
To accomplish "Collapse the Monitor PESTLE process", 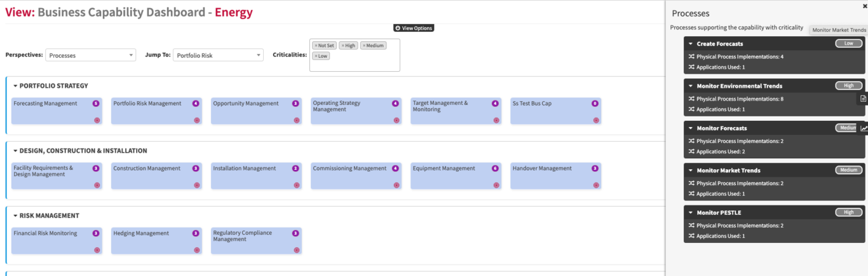I will [x=691, y=212].
